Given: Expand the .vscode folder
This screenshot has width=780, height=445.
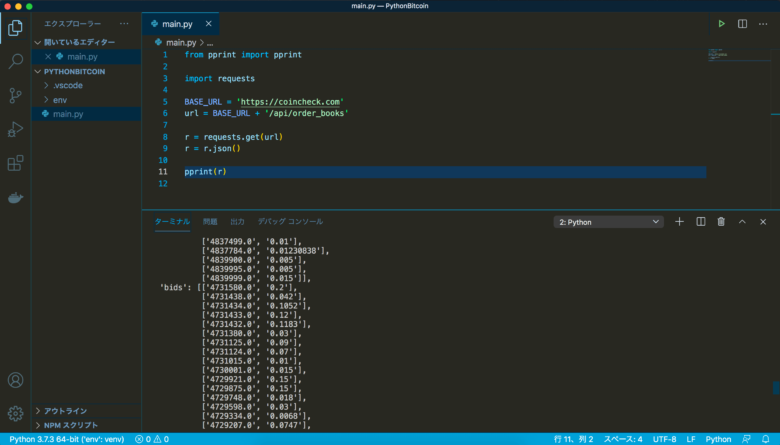Looking at the screenshot, I should 68,86.
